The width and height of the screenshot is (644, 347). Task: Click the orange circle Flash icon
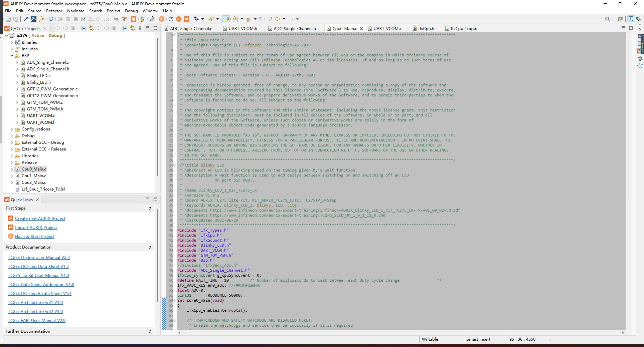click(162, 19)
